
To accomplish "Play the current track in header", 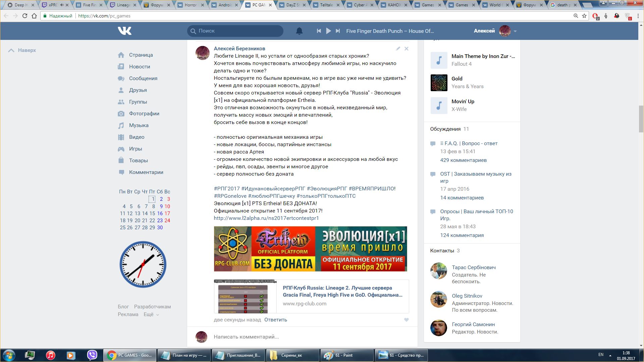I will click(328, 31).
